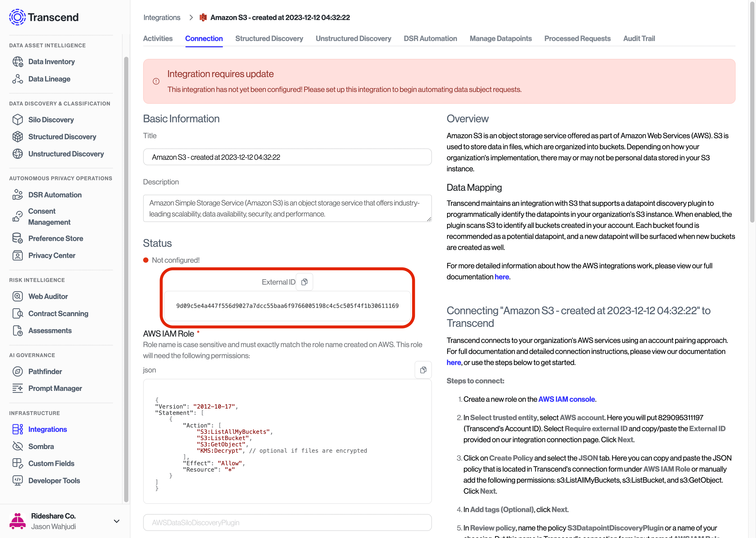The height and width of the screenshot is (538, 756).
Task: Click the 'here' link under Connecting to Transcend
Action: click(x=453, y=362)
